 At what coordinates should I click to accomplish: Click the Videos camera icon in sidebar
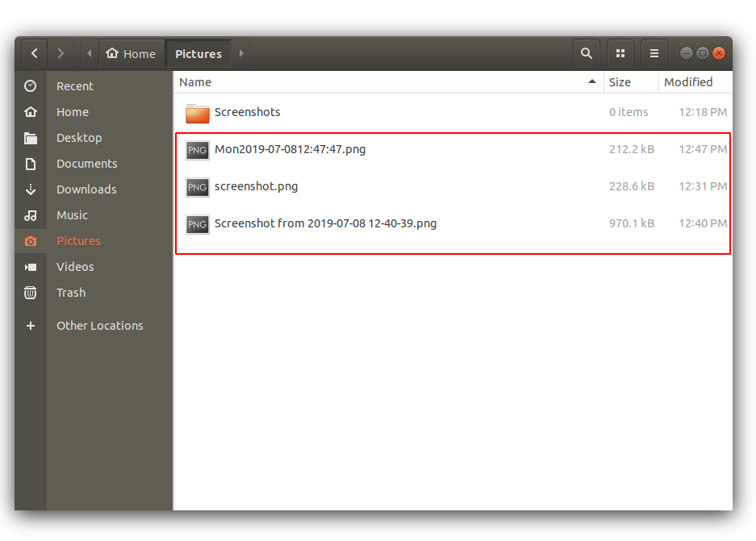[x=31, y=267]
